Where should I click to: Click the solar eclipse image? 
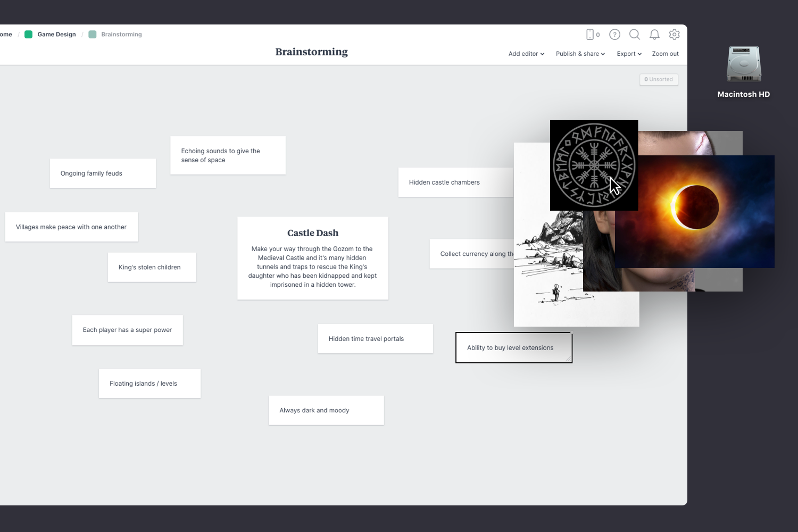click(x=695, y=211)
